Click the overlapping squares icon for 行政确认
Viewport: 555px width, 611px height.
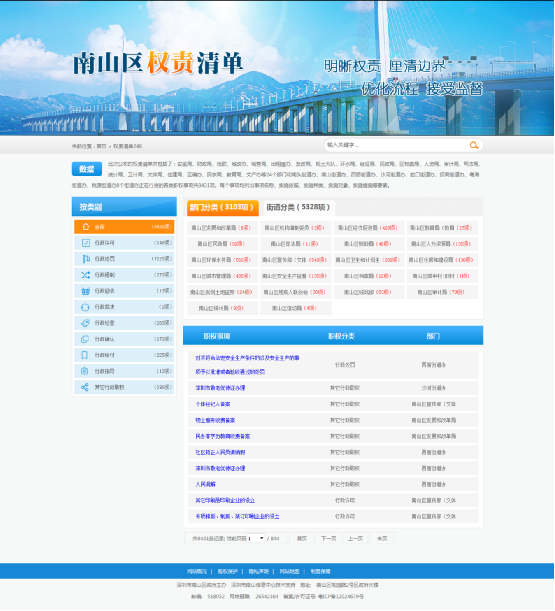(85, 339)
